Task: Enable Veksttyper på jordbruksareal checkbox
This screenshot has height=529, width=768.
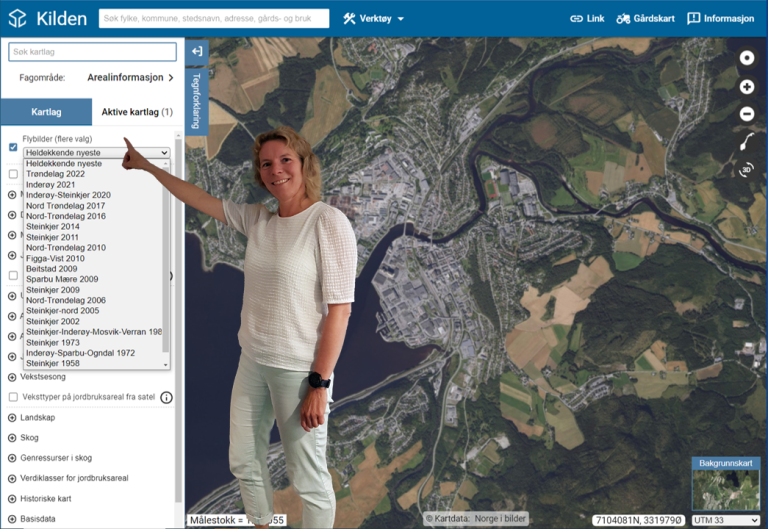Action: [13, 397]
